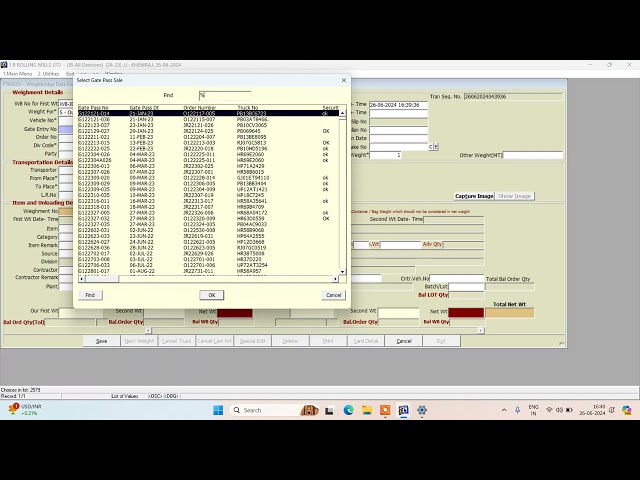Click the Save button in weighbridge form
The height and width of the screenshot is (480, 640).
point(102,341)
